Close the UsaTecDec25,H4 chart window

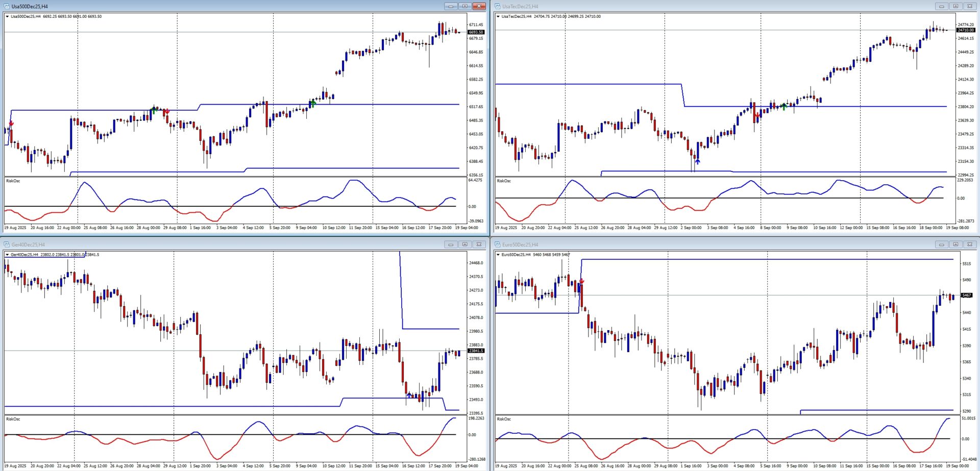(970, 6)
